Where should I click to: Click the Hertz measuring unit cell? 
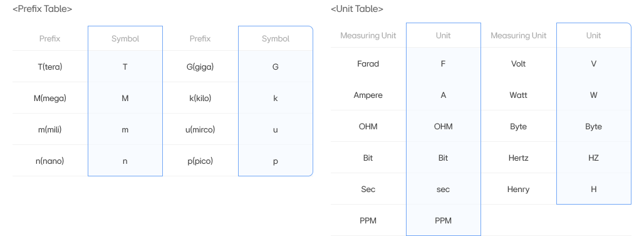click(x=518, y=158)
